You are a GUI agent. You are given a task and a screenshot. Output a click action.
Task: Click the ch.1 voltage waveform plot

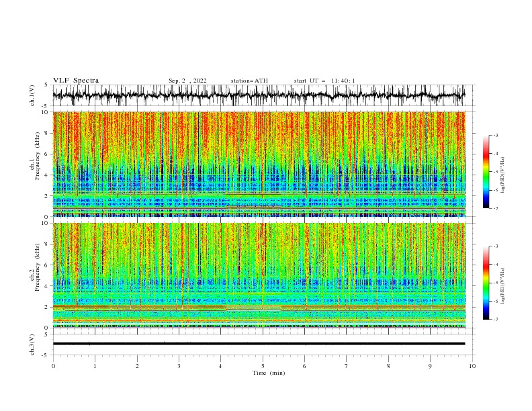click(x=263, y=95)
